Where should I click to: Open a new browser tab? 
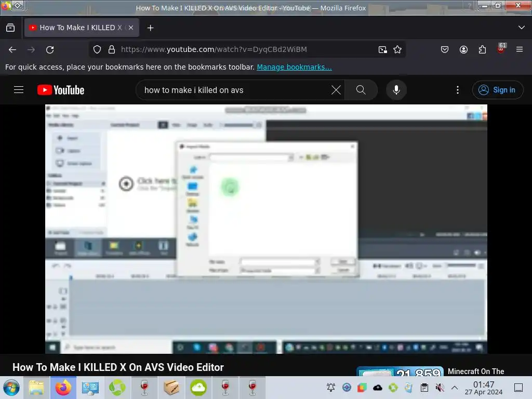pyautogui.click(x=150, y=28)
